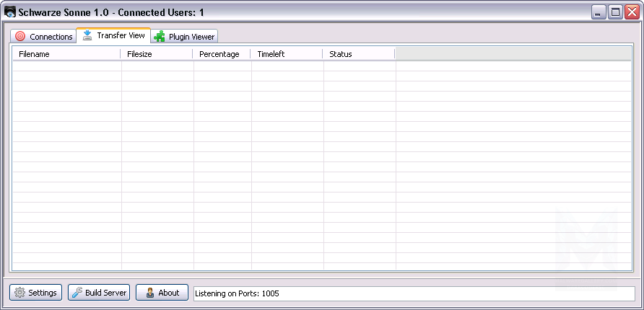Screen dimensions: 644x310
Task: Click the gear icon on the Settings button
Action: [x=19, y=293]
